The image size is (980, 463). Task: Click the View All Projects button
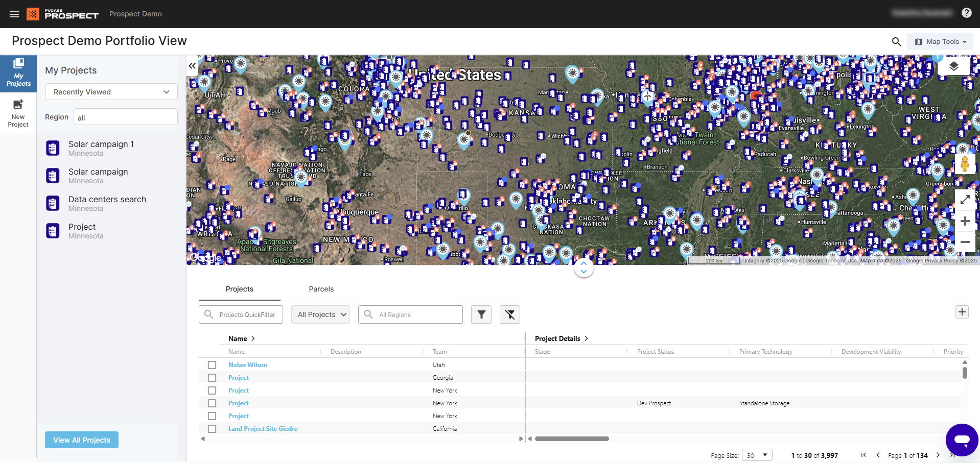tap(82, 440)
